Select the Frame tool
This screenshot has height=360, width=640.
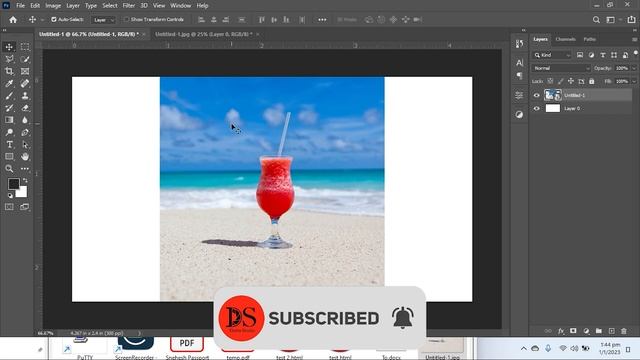25,71
